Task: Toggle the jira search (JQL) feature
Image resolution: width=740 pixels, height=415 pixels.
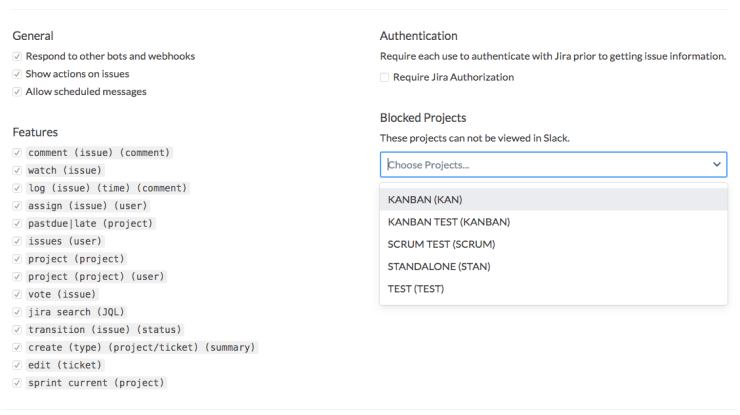Action: pos(17,312)
